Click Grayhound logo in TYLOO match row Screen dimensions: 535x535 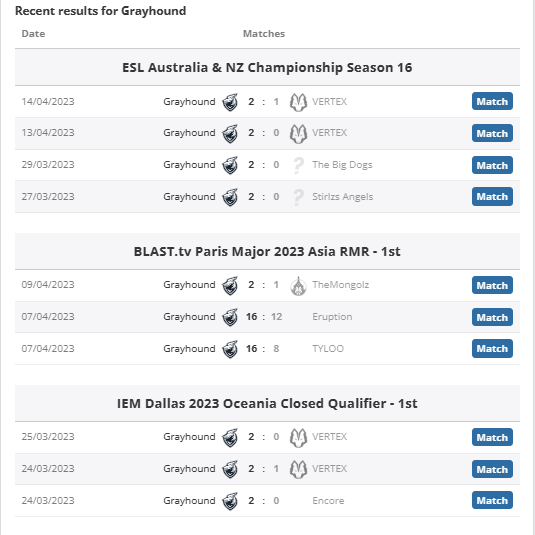click(x=230, y=349)
